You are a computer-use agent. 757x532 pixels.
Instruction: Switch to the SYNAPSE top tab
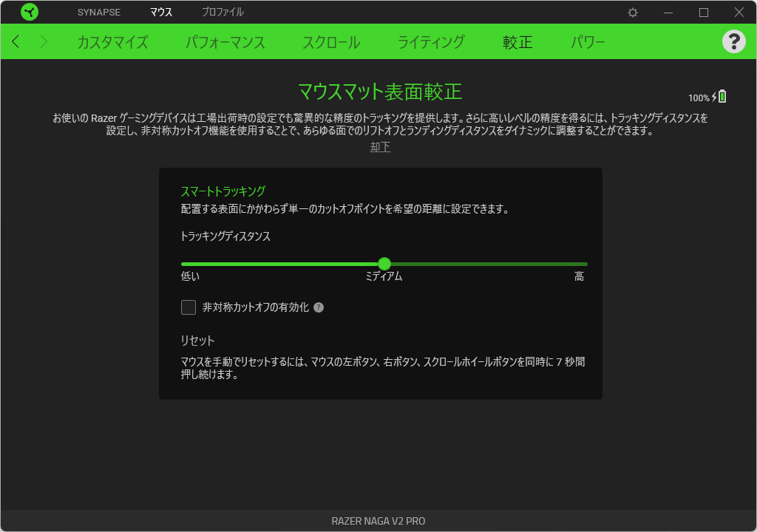pyautogui.click(x=98, y=13)
